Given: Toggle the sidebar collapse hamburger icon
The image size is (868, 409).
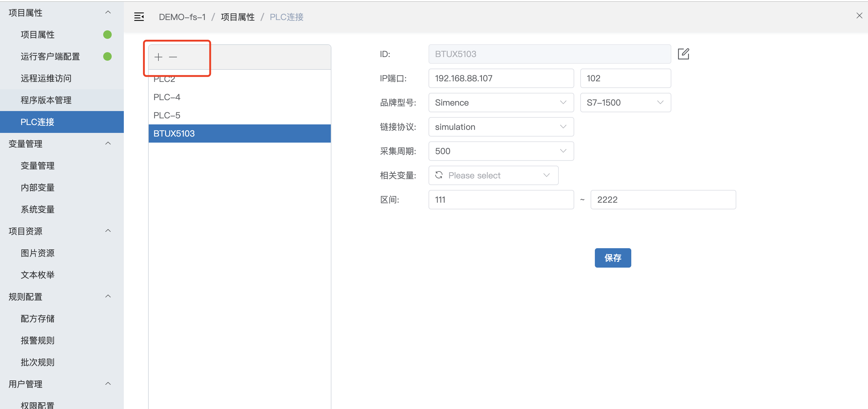Looking at the screenshot, I should pyautogui.click(x=139, y=17).
